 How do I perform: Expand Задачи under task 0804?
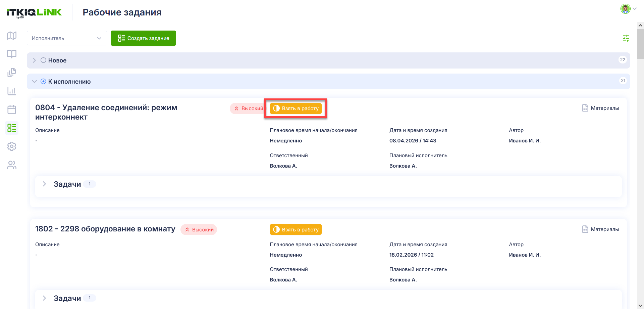(44, 184)
